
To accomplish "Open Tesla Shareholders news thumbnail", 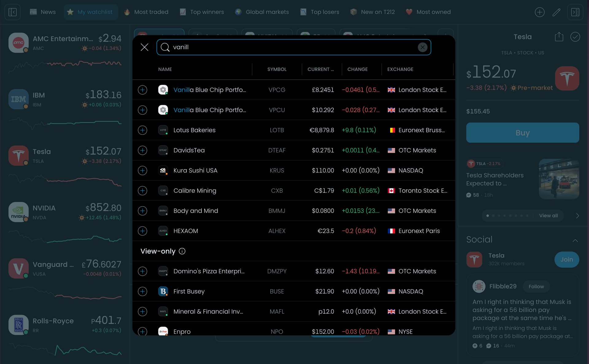I will [559, 179].
